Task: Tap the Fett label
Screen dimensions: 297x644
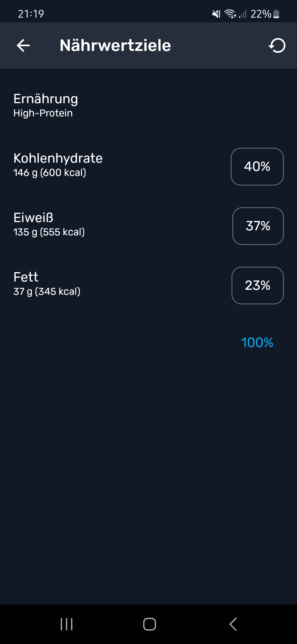Action: tap(26, 277)
